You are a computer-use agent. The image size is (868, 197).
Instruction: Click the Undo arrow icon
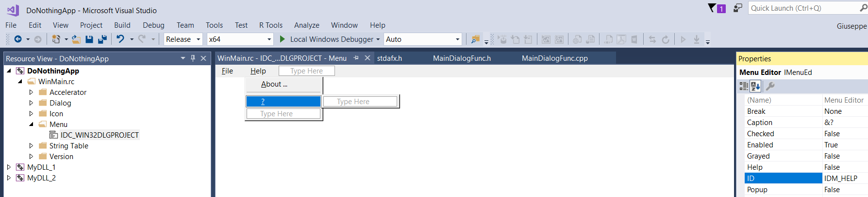pos(120,39)
